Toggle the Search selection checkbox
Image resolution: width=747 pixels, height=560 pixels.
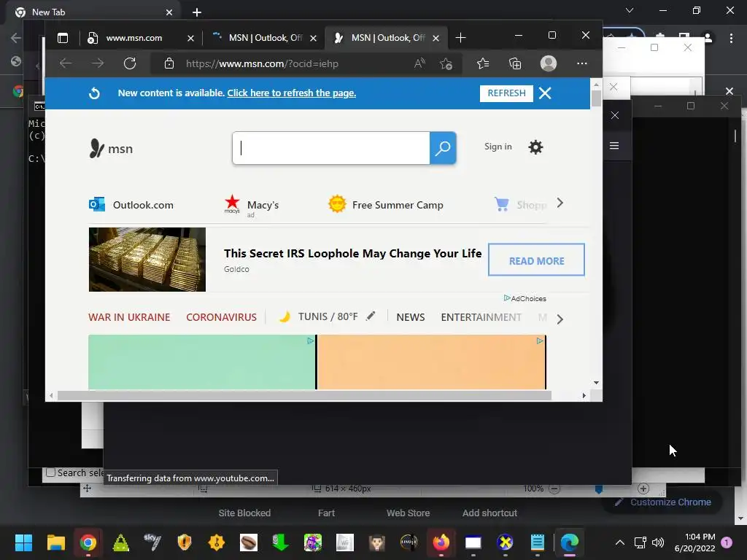point(50,472)
